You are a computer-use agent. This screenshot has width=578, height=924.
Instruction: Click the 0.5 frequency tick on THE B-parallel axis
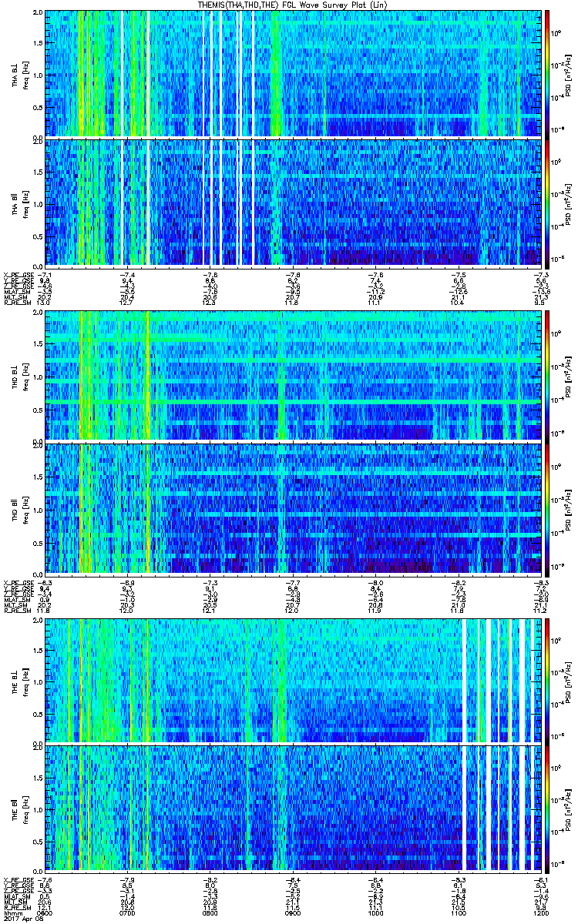point(39,843)
